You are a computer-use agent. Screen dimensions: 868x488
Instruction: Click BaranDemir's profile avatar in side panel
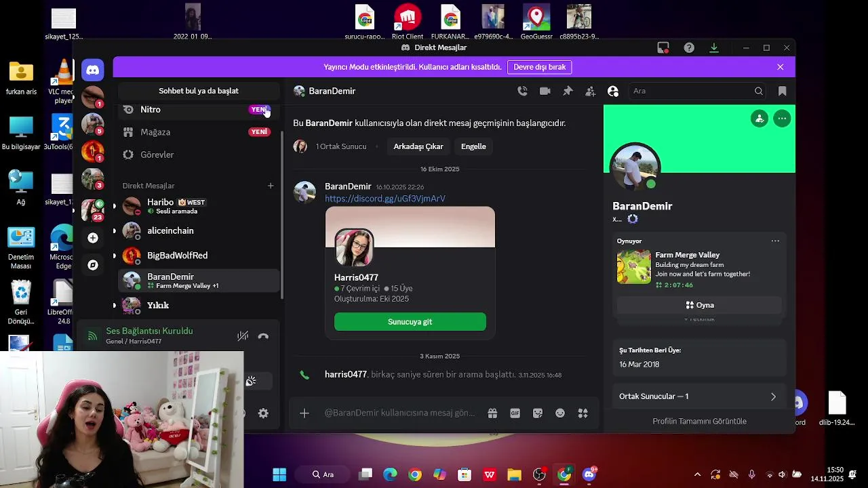(x=635, y=167)
